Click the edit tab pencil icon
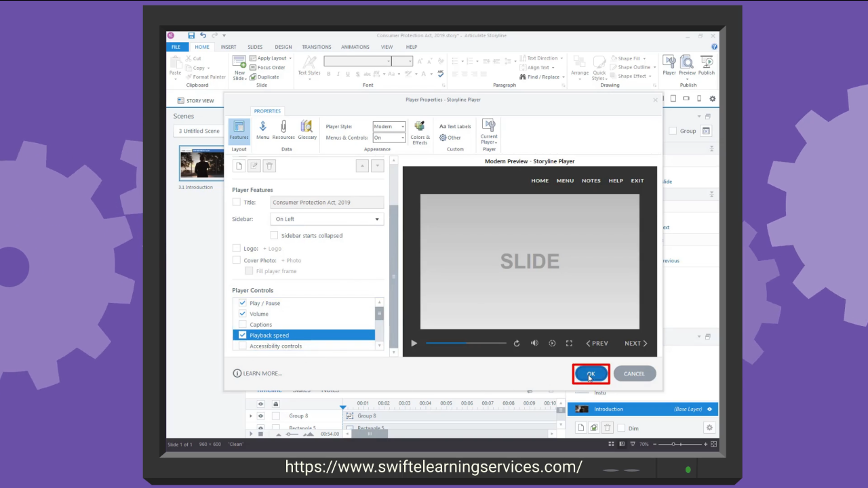 pyautogui.click(x=254, y=165)
